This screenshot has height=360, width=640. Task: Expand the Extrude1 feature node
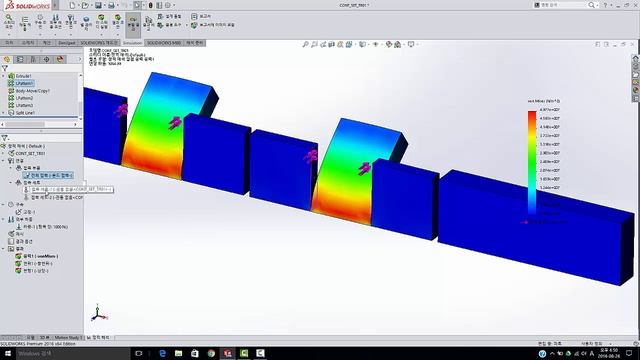pos(4,76)
